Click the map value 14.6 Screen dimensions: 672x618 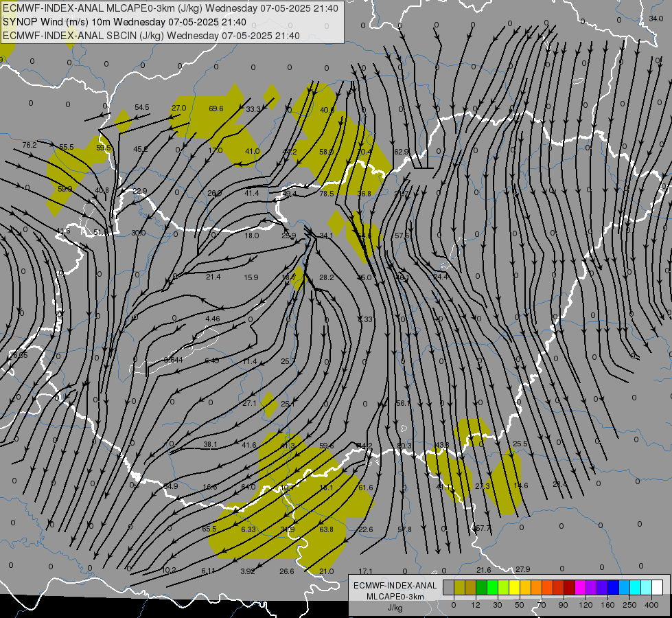point(521,485)
